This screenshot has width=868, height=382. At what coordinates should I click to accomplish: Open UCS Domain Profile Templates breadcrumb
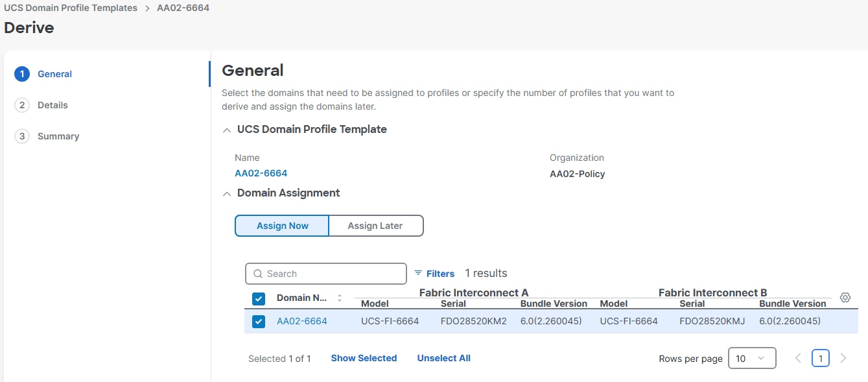tap(71, 8)
